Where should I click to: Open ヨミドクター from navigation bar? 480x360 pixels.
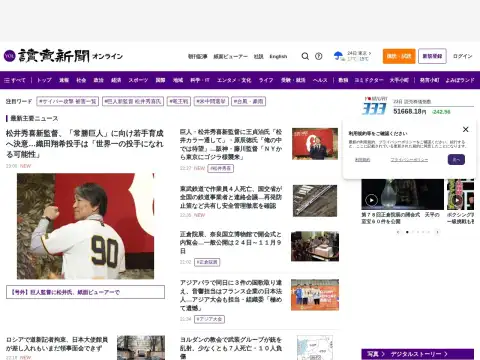[x=369, y=80]
